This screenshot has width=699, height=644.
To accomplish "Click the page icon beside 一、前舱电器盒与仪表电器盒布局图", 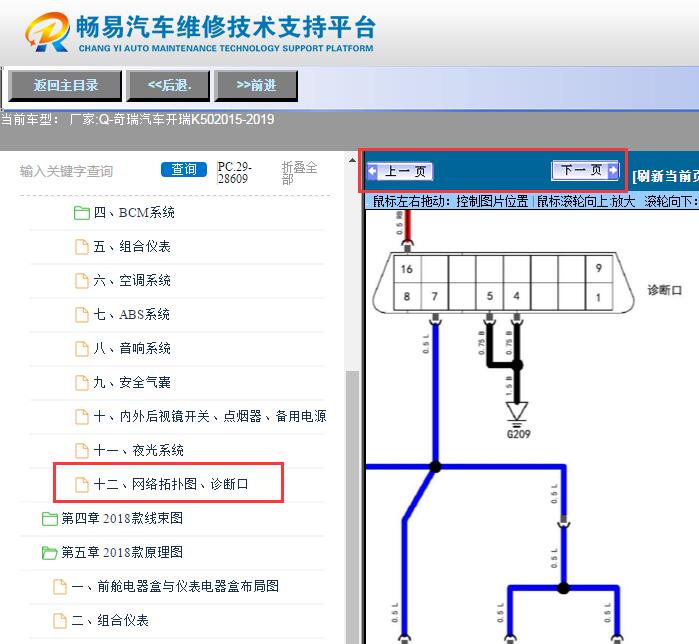I will 60,587.
